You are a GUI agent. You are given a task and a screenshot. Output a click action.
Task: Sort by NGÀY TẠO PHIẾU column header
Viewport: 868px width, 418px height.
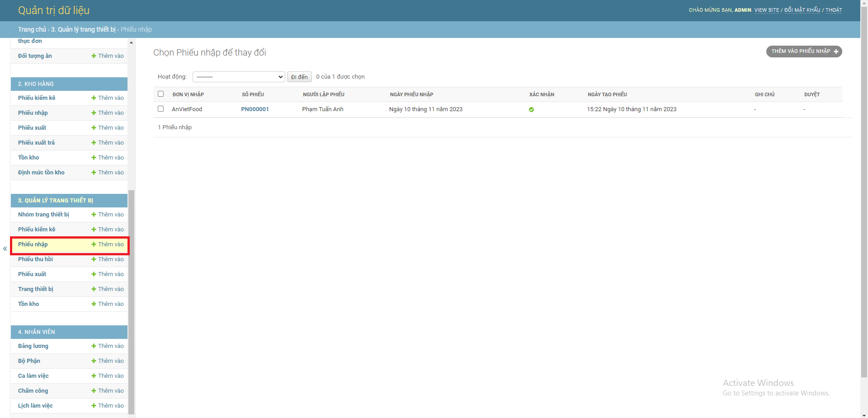click(x=607, y=94)
